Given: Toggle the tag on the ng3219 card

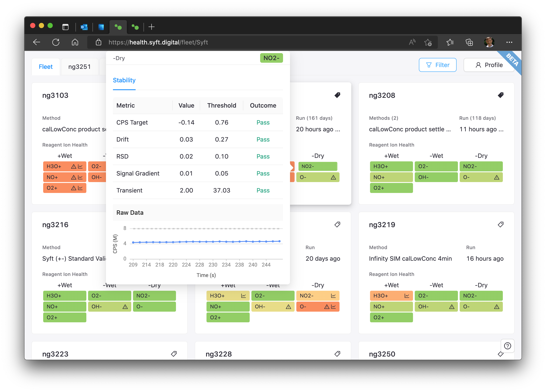Looking at the screenshot, I should pyautogui.click(x=500, y=225).
